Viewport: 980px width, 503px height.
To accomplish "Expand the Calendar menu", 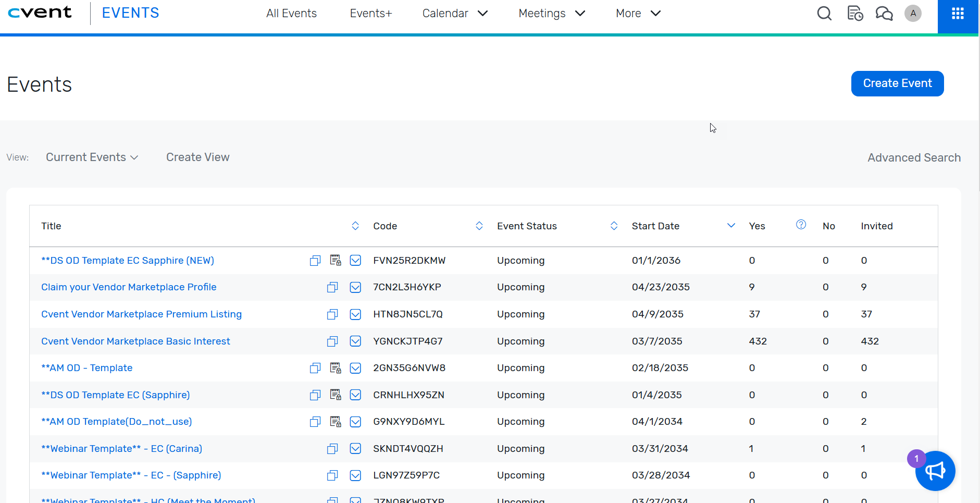I will point(455,13).
